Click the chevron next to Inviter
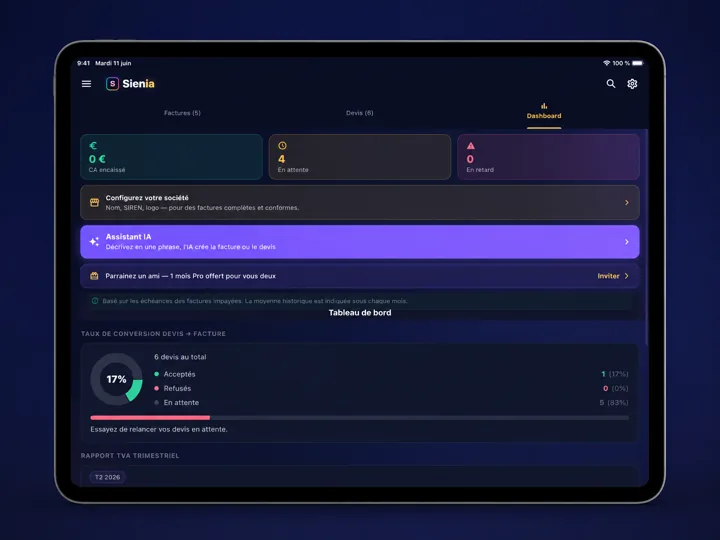720x540 pixels. pos(627,276)
